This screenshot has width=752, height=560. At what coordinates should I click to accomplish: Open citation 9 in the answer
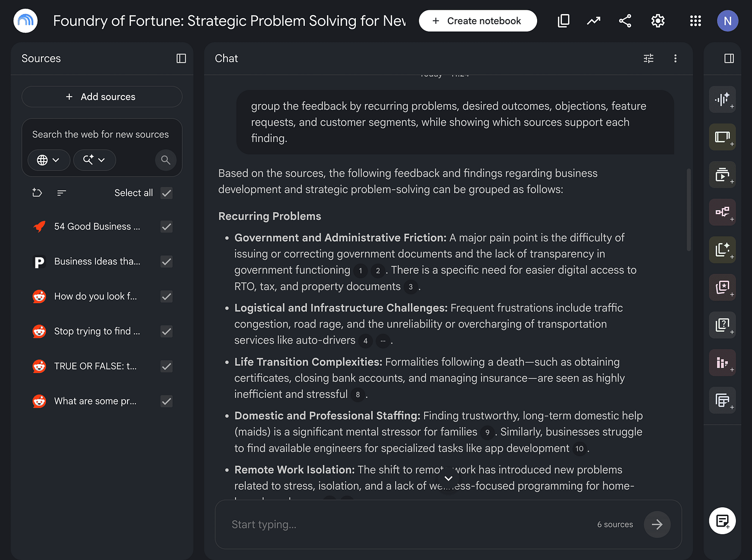coord(487,432)
